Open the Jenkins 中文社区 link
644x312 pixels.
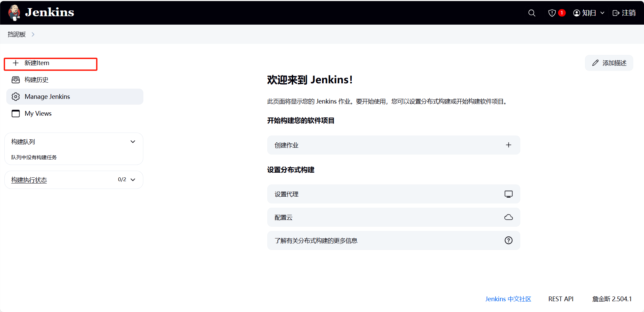(508, 299)
